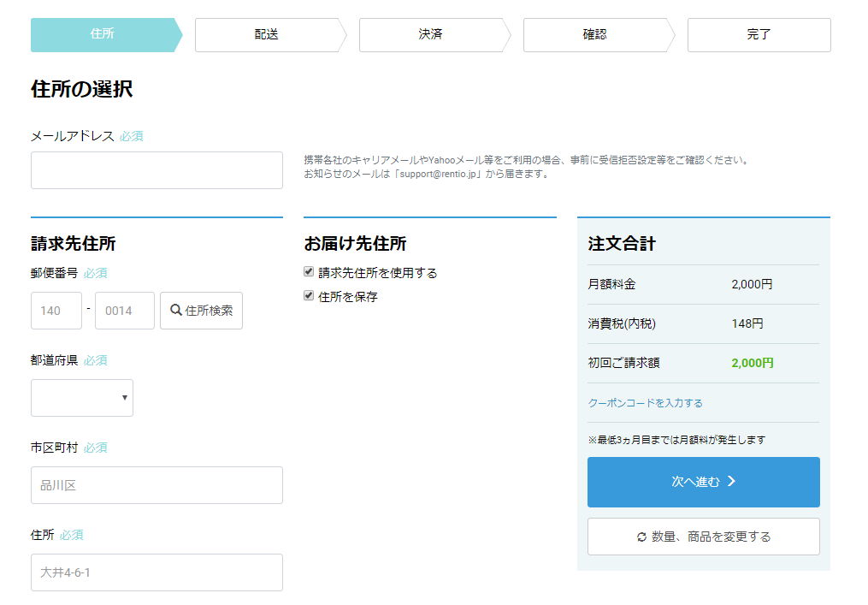Go to the 完了 step tab

point(759,35)
